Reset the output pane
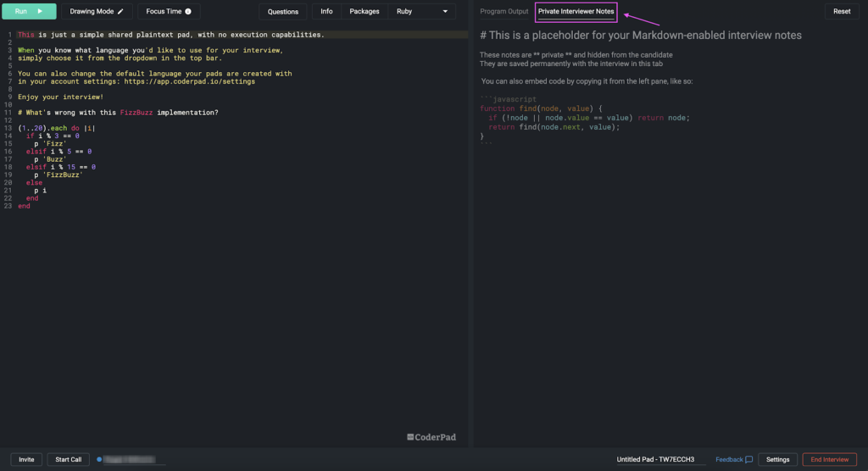The height and width of the screenshot is (471, 868). point(842,11)
